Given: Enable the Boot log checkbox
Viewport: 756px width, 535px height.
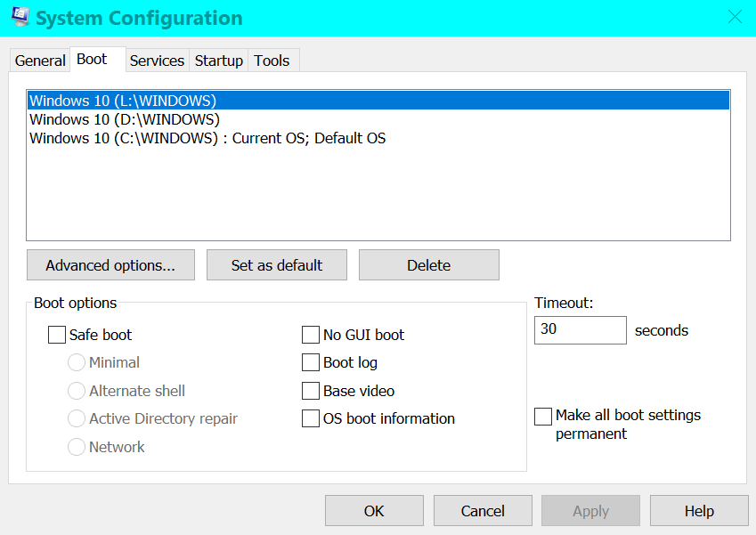Looking at the screenshot, I should pos(311,362).
